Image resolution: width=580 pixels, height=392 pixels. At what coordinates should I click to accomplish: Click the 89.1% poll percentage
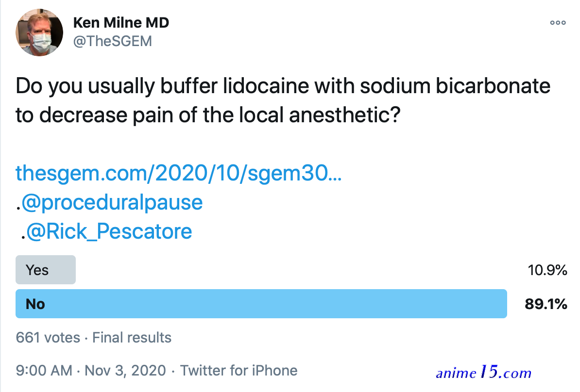[546, 304]
